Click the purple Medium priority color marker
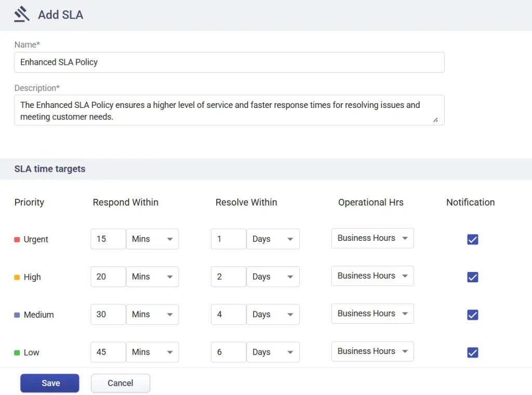Image resolution: width=532 pixels, height=395 pixels. (x=17, y=315)
